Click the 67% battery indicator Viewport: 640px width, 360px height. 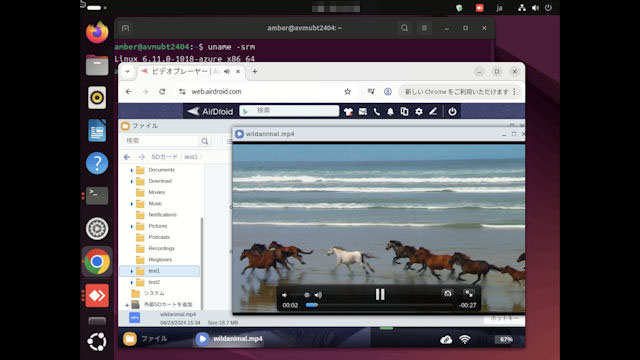click(x=505, y=340)
